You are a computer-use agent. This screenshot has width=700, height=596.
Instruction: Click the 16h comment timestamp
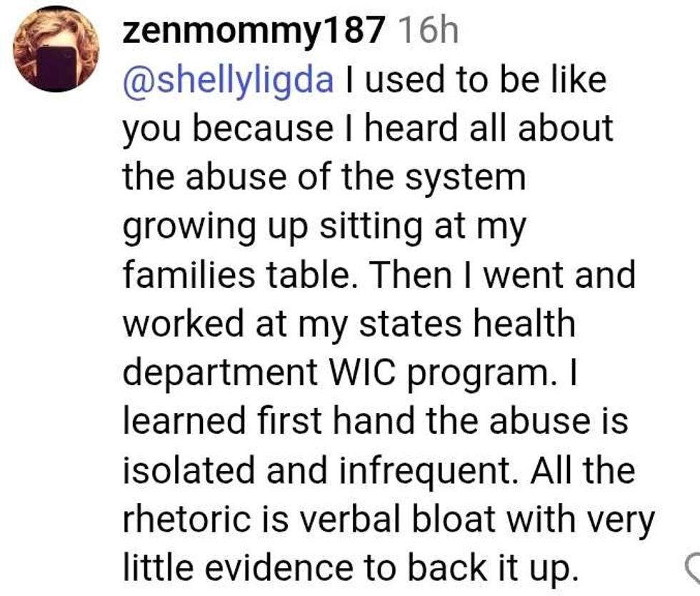426,34
